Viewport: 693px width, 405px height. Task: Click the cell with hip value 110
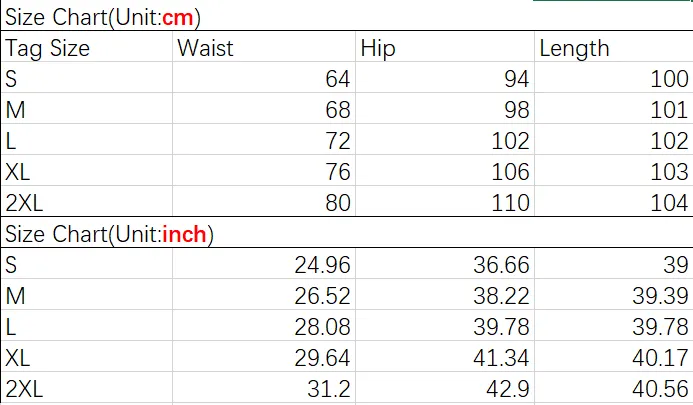point(445,201)
